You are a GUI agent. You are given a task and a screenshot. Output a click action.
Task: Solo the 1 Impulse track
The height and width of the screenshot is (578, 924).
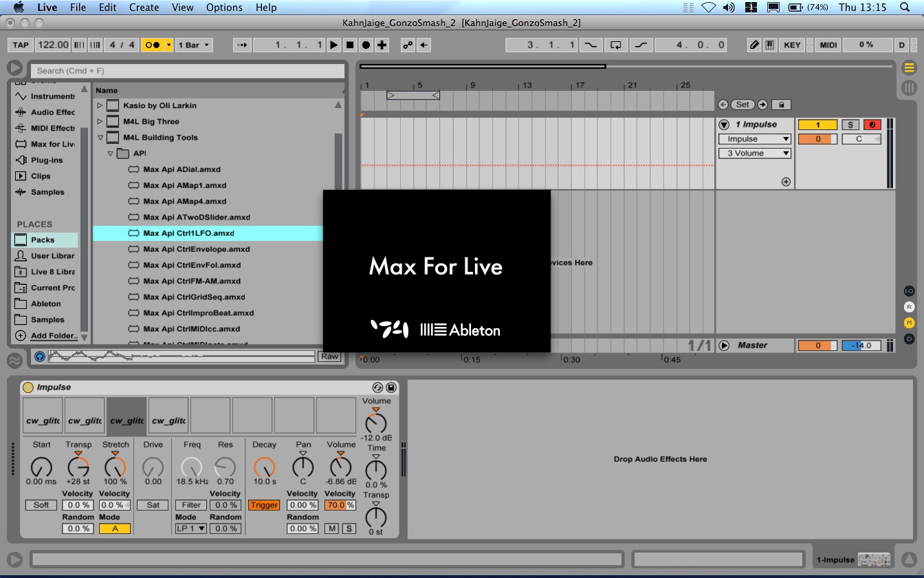click(850, 125)
